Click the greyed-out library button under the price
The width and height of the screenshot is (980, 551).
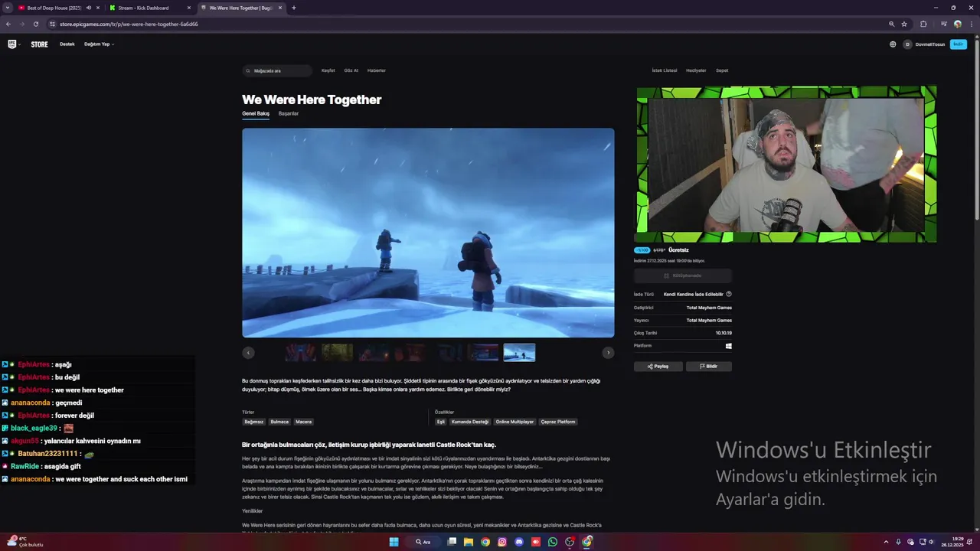point(683,275)
